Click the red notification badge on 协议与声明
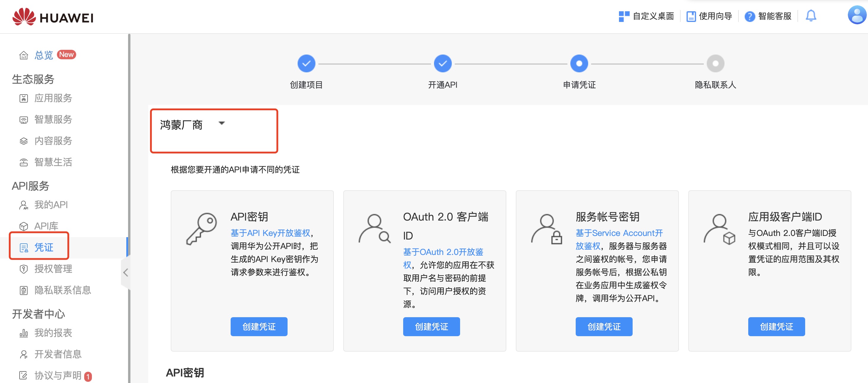The width and height of the screenshot is (868, 383). click(88, 376)
